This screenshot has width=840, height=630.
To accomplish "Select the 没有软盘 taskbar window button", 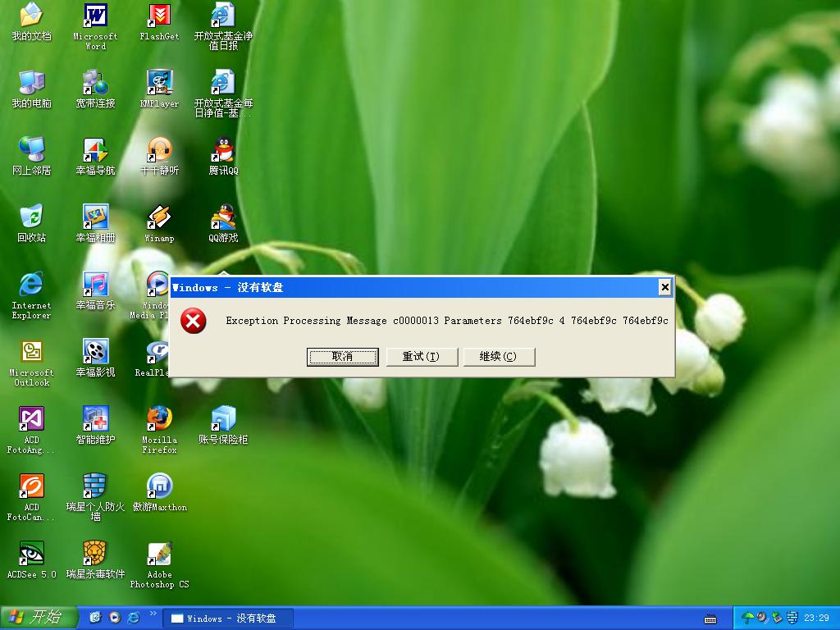I will pyautogui.click(x=228, y=619).
